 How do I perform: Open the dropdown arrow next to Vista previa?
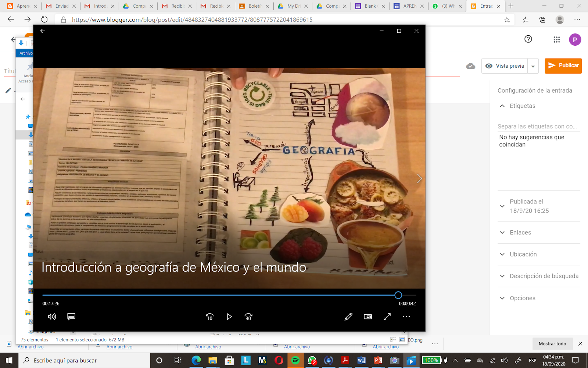(x=533, y=66)
